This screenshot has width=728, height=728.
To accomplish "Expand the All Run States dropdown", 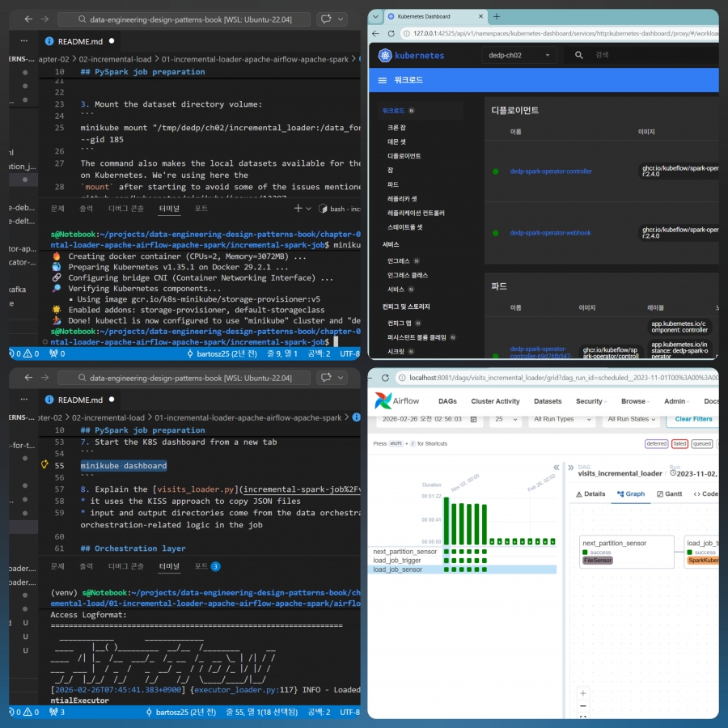I will [x=633, y=419].
